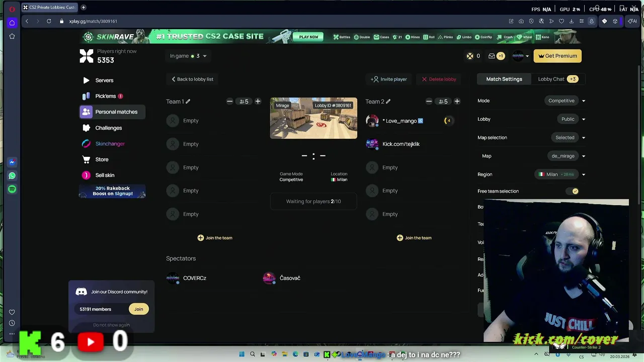644x362 pixels.
Task: Decrease Team 1 player slots
Action: click(229, 102)
